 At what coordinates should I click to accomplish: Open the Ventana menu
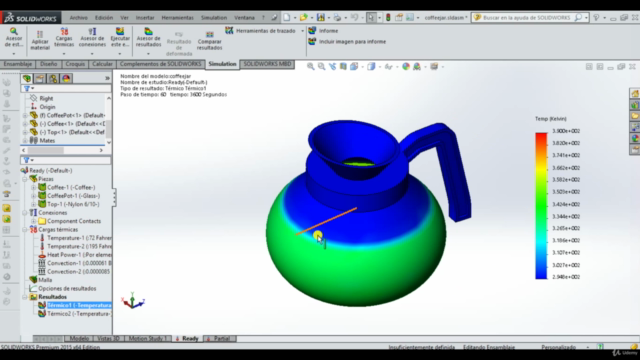click(244, 18)
